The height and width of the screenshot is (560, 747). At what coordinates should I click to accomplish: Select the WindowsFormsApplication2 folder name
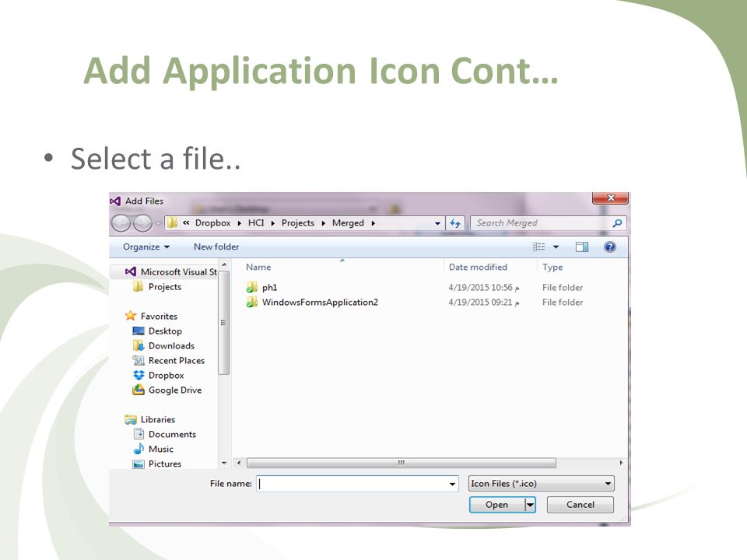(320, 303)
